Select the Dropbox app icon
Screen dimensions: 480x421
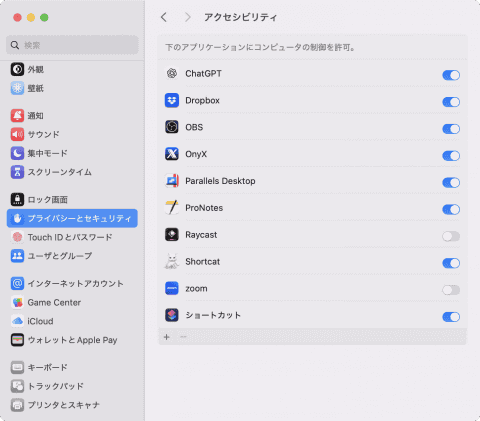[x=172, y=100]
